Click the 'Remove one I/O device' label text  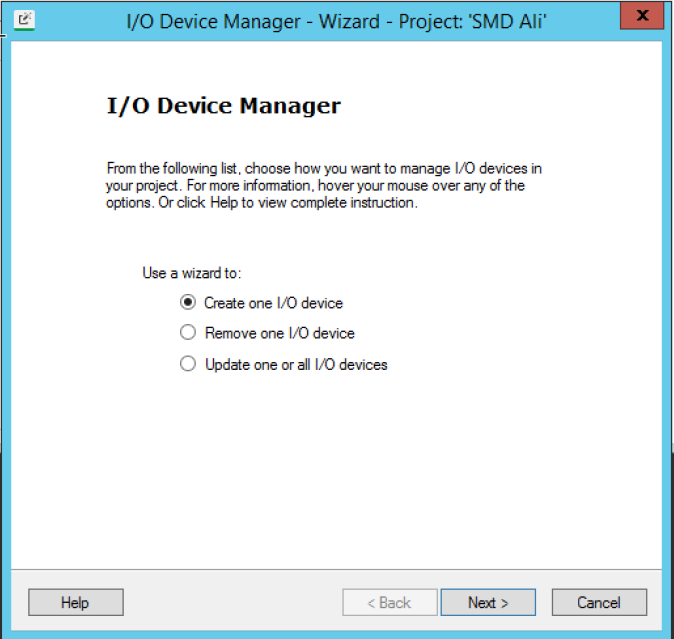point(280,333)
